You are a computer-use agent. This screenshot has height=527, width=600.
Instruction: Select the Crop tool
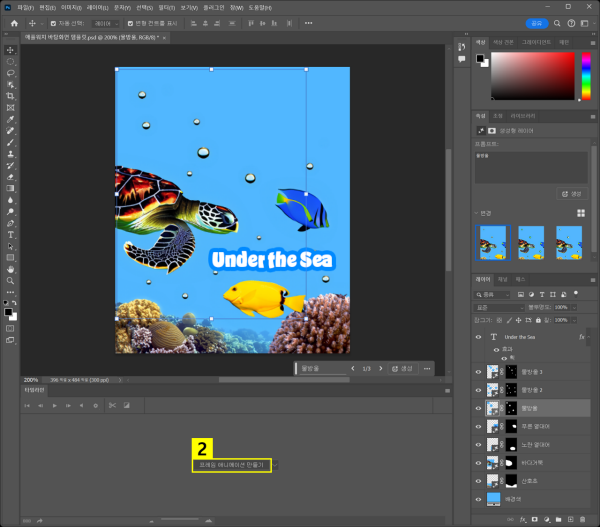[x=11, y=96]
